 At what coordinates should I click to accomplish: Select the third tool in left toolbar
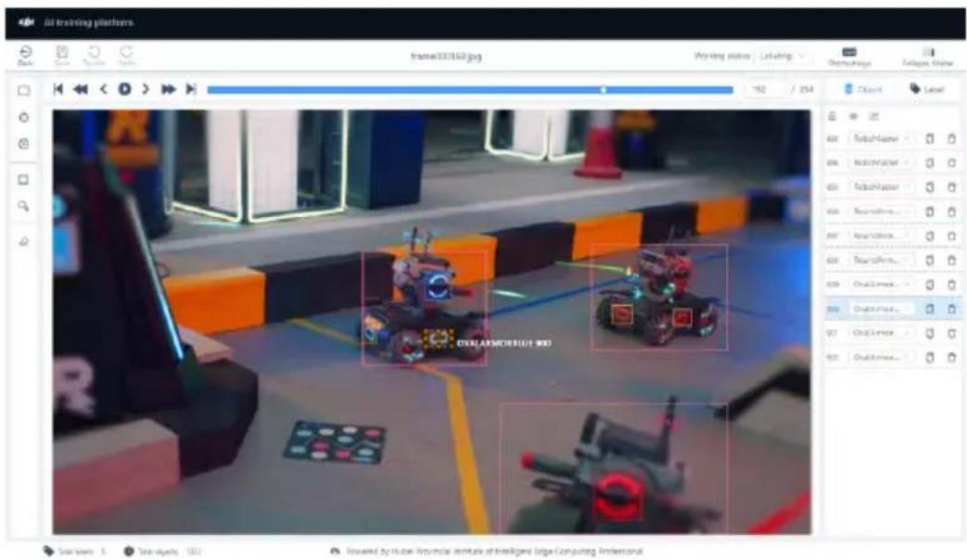coord(24,144)
